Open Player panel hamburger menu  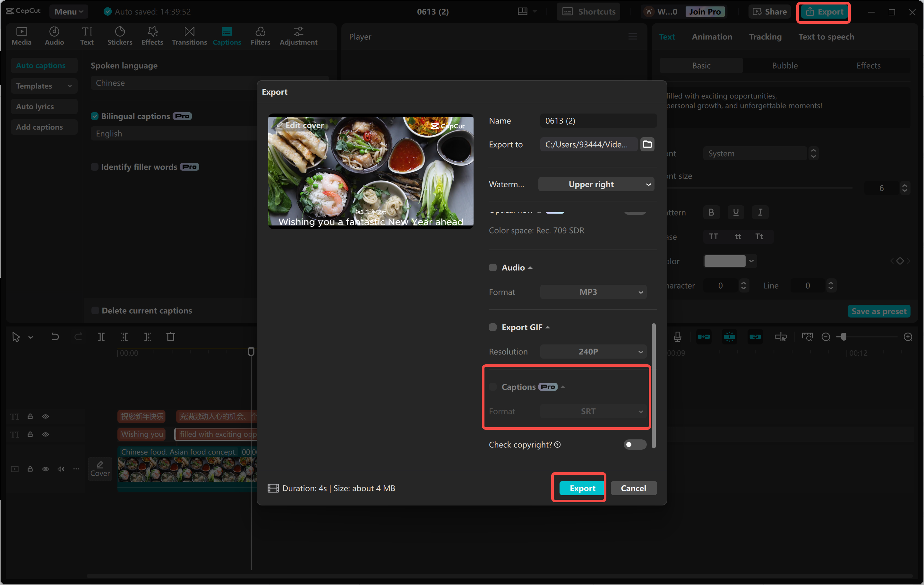pyautogui.click(x=633, y=37)
